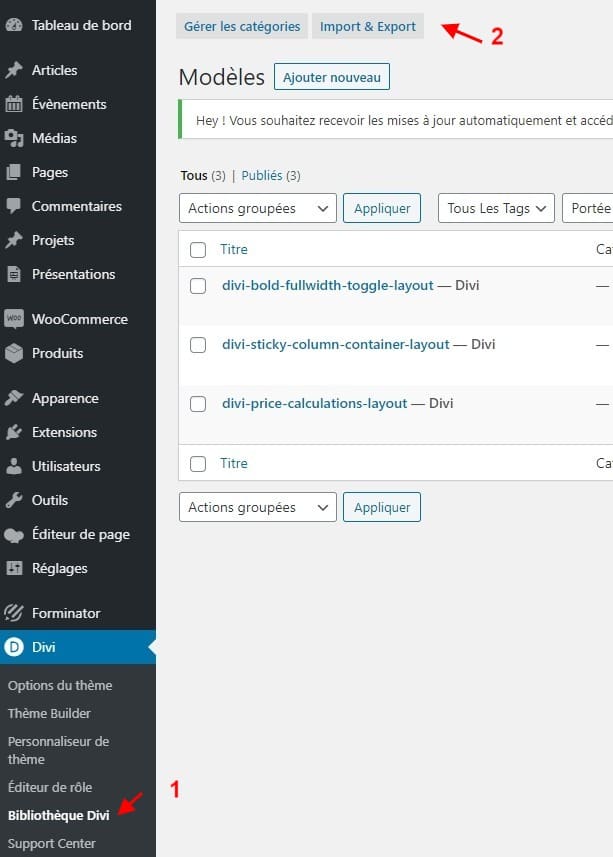The height and width of the screenshot is (857, 613).
Task: Open the Tous Les Tags filter dropdown
Action: (x=496, y=208)
